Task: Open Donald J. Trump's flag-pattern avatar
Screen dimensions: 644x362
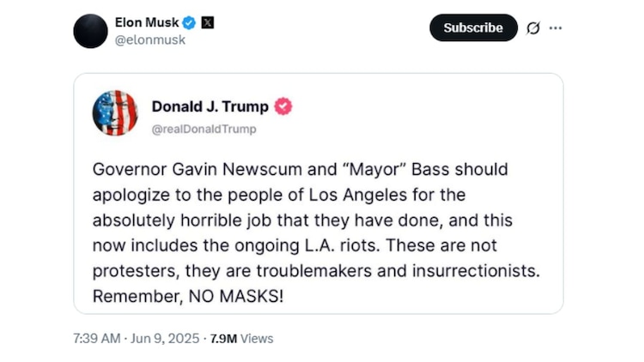Action: (115, 112)
